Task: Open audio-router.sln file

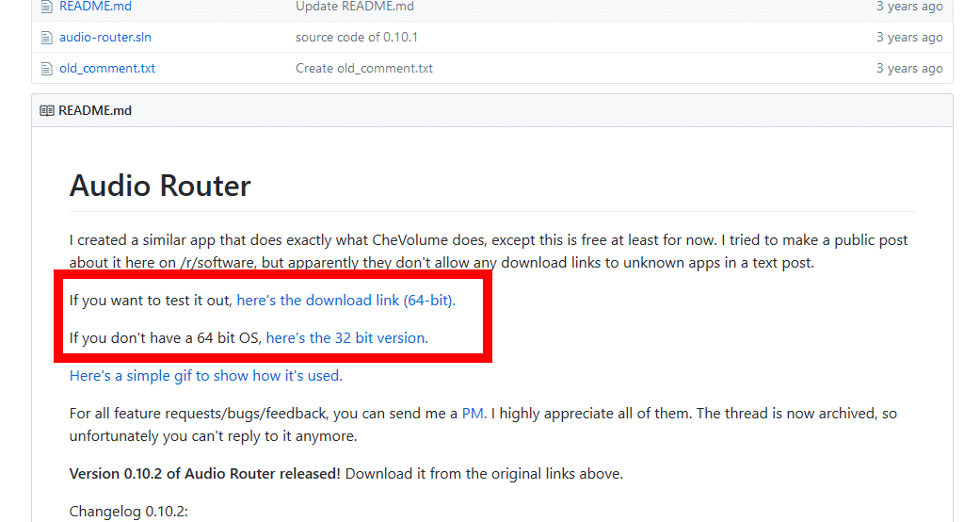Action: pos(105,37)
